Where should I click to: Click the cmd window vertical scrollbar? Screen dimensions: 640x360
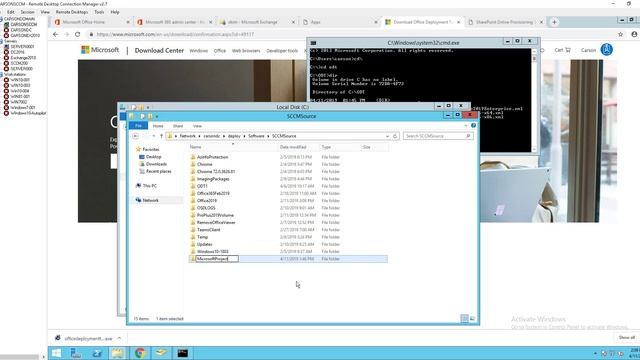pyautogui.click(x=534, y=100)
